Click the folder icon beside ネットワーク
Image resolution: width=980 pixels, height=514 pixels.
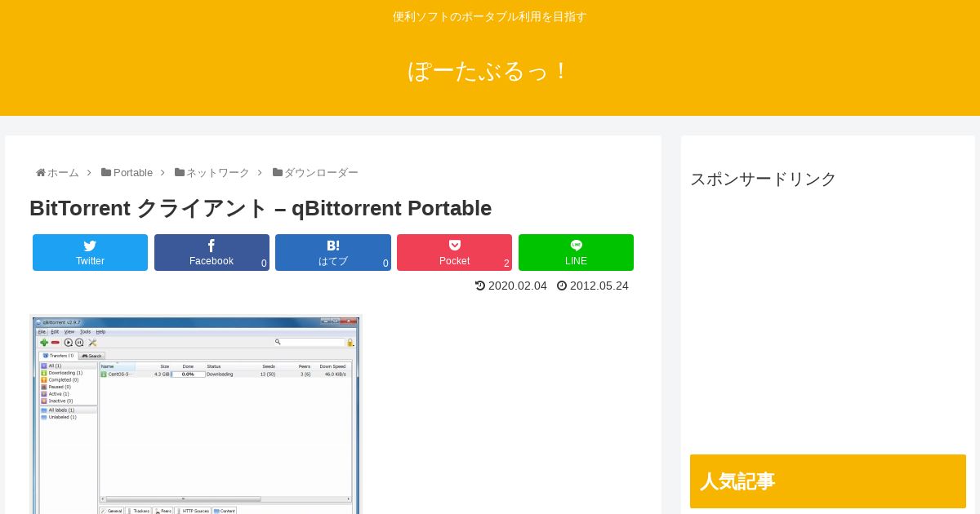pos(180,173)
